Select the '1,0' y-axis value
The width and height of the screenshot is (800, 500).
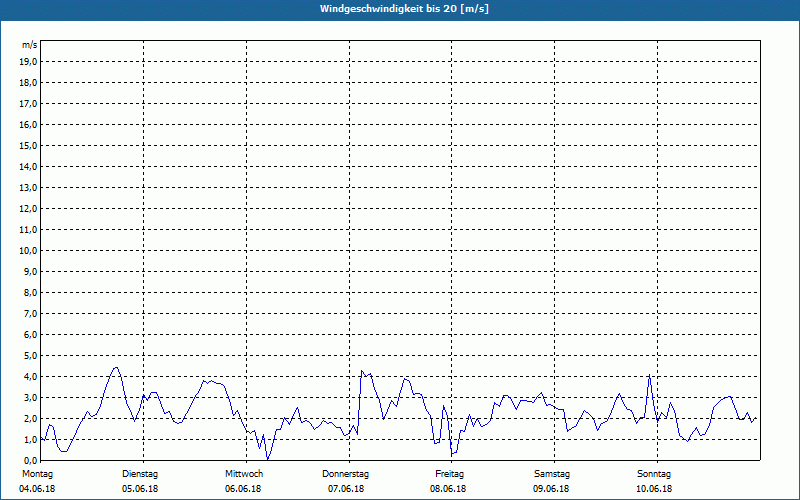coord(31,440)
